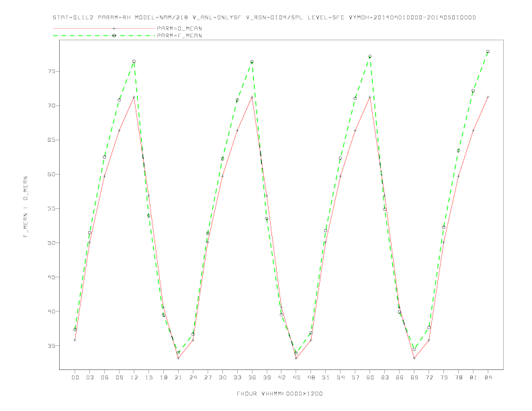Screen dimensions: 532x411
Task: Click the y-axis tick label 75
Action: point(52,72)
